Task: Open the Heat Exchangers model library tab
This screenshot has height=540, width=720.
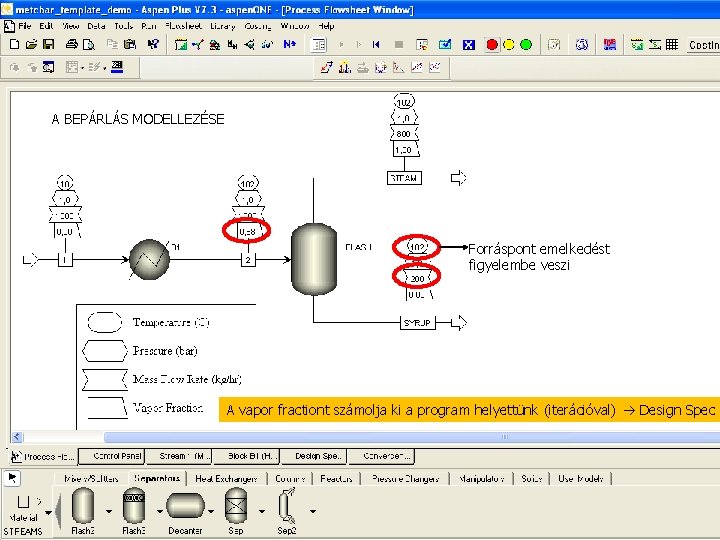Action: (226, 478)
